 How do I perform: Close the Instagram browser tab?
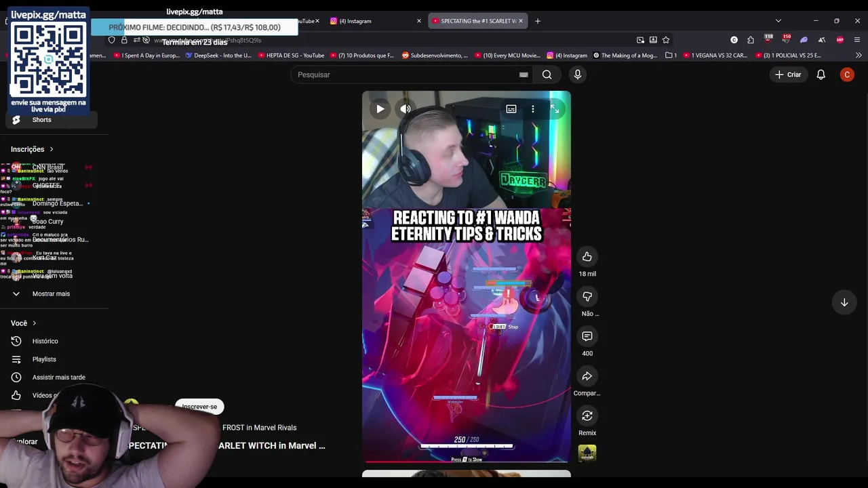[x=419, y=21]
